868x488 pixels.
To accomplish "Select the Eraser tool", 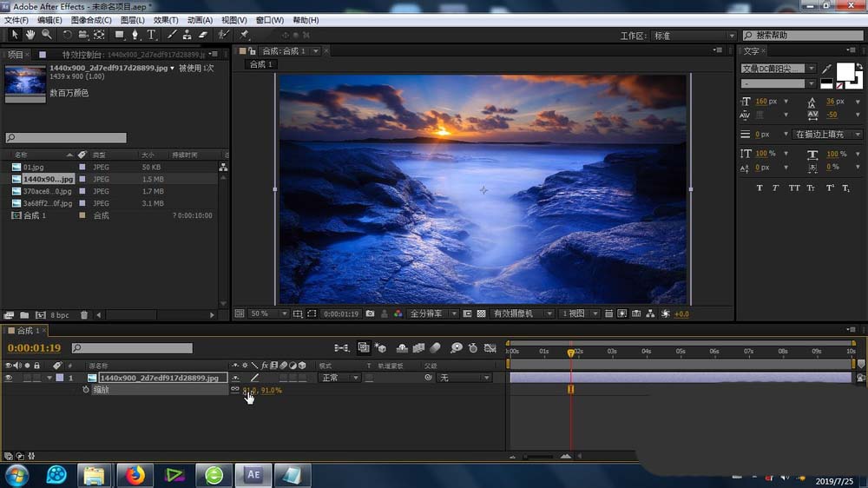I will click(x=203, y=35).
